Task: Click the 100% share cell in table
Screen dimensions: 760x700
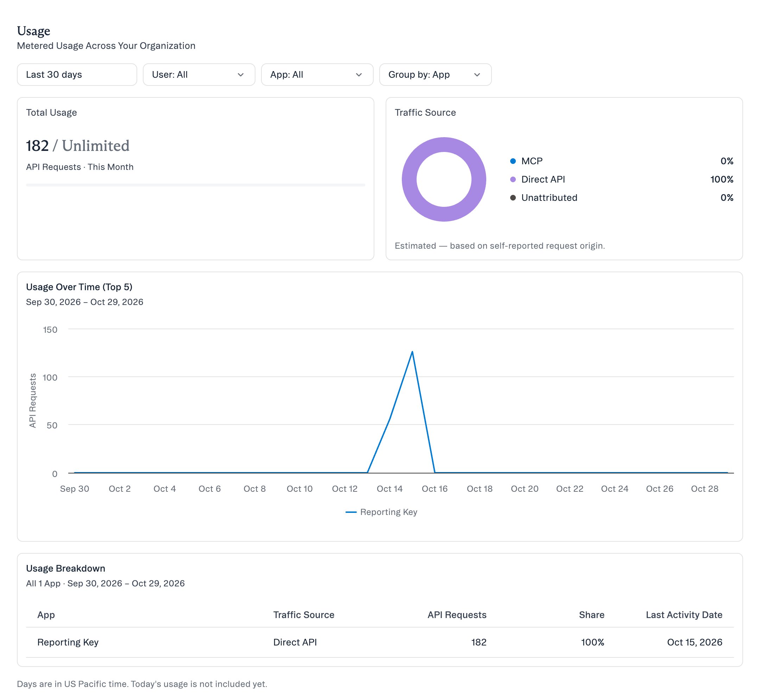Action: point(593,642)
